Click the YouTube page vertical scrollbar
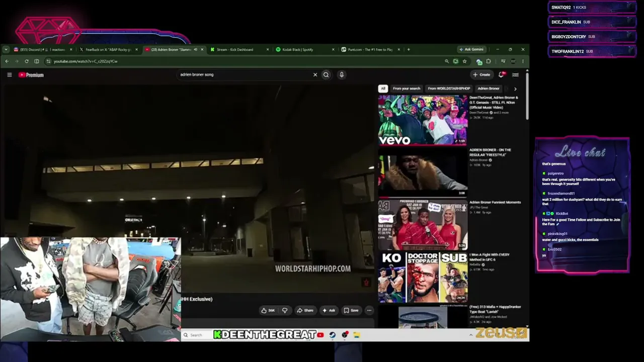This screenshot has width=644, height=362. 527,96
